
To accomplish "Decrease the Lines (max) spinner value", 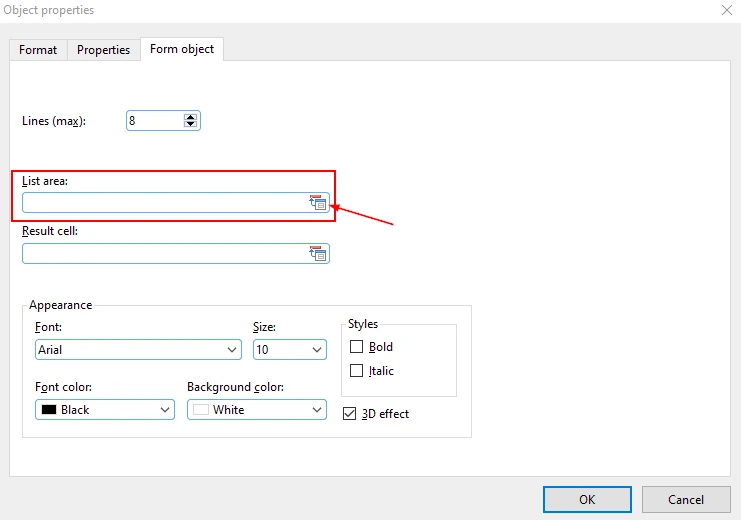I will tap(191, 125).
